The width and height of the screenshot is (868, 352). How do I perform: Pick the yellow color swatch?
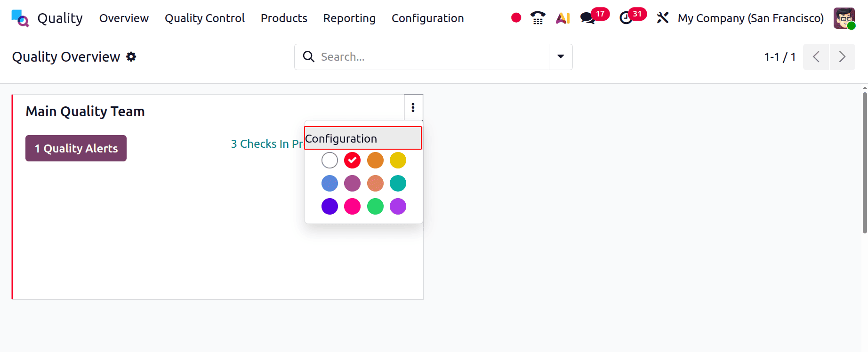(x=398, y=160)
